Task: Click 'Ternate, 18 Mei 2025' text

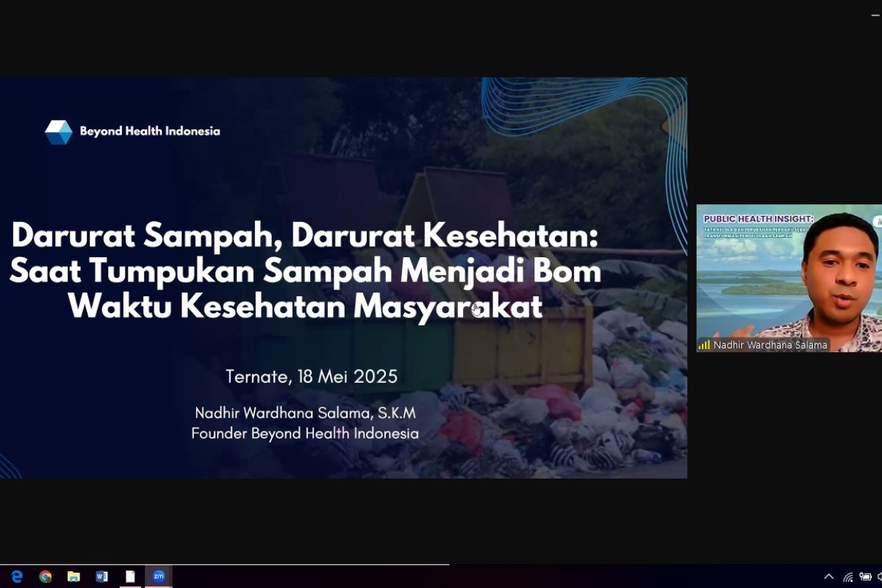Action: (x=312, y=377)
